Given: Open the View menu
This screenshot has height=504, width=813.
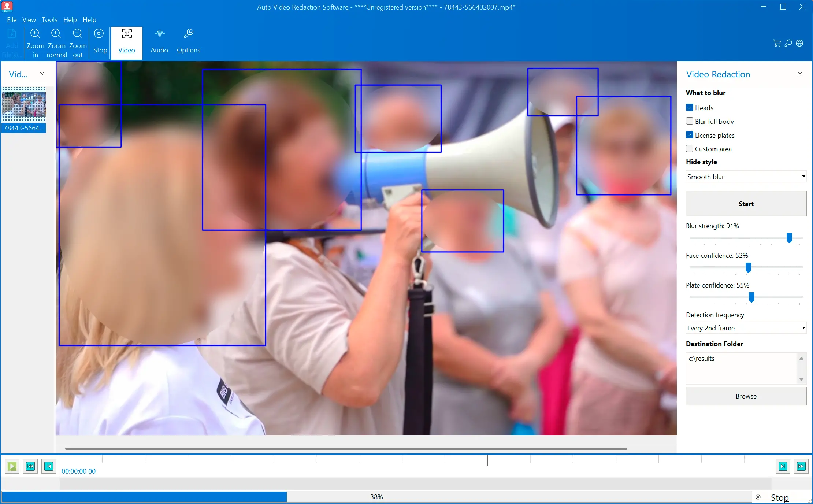Looking at the screenshot, I should pos(29,20).
